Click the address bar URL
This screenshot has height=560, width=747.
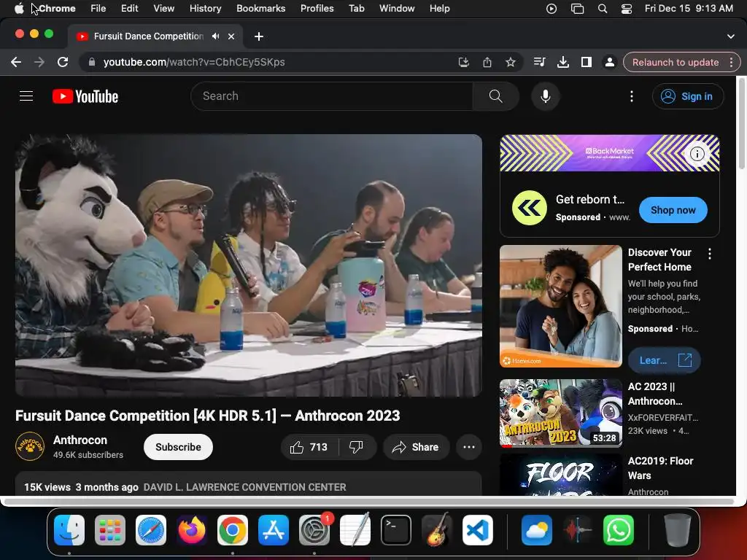click(194, 62)
